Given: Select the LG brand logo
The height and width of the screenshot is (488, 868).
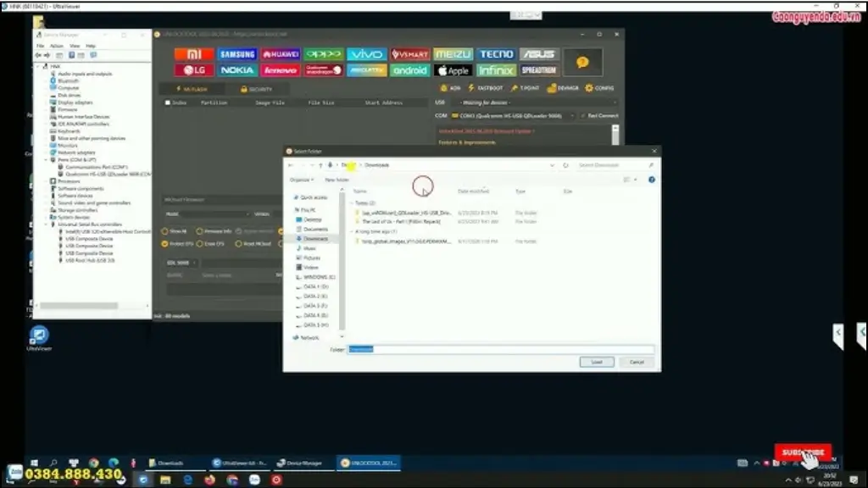Looking at the screenshot, I should (194, 70).
